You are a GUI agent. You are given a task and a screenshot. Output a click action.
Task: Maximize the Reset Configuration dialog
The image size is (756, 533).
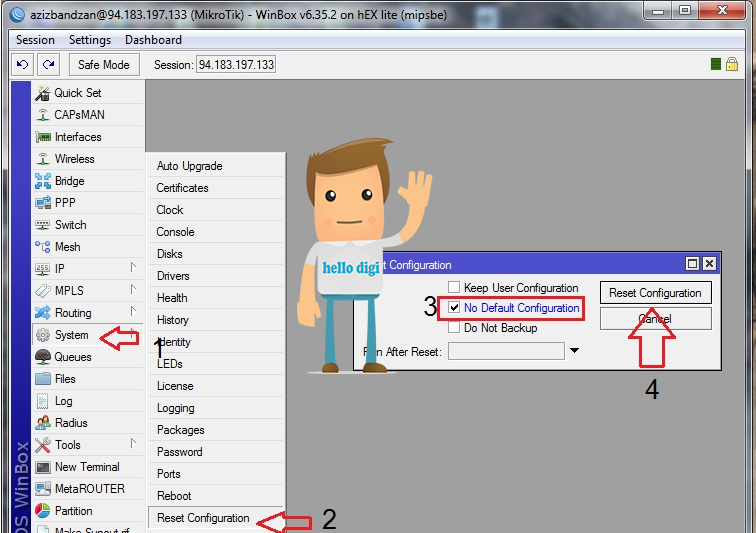[x=692, y=263]
